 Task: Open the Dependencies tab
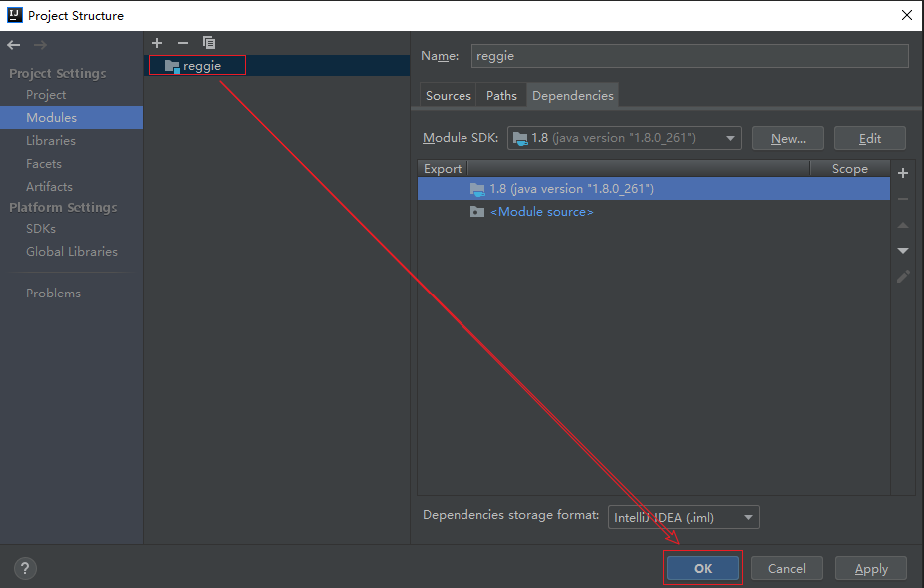point(572,95)
